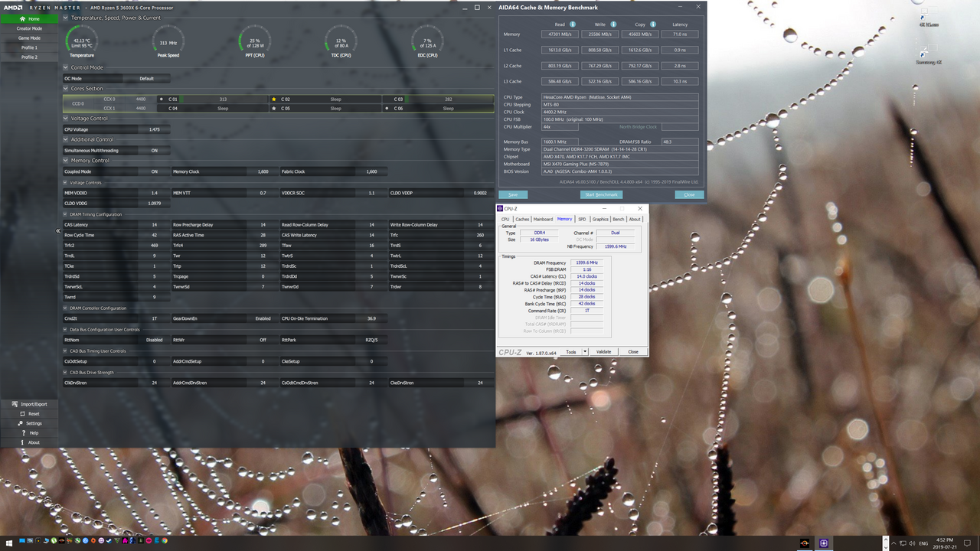The height and width of the screenshot is (551, 980).
Task: Click the Memory Clock value 1,600
Action: [x=263, y=171]
